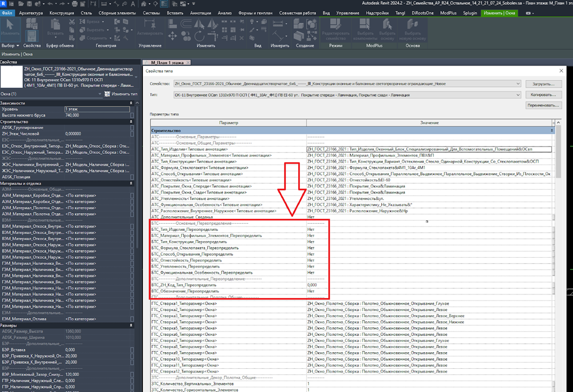
Task: Save the project with the Save icon
Action: (29, 4)
